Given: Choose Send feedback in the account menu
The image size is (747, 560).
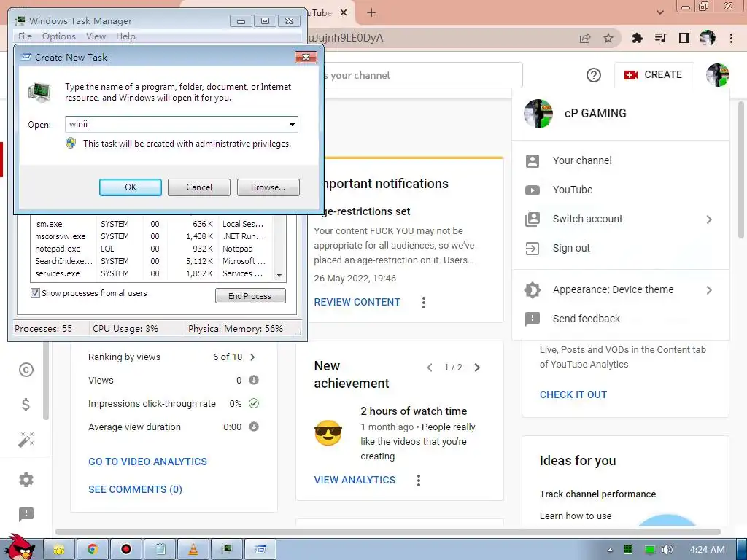Looking at the screenshot, I should tap(621, 319).
